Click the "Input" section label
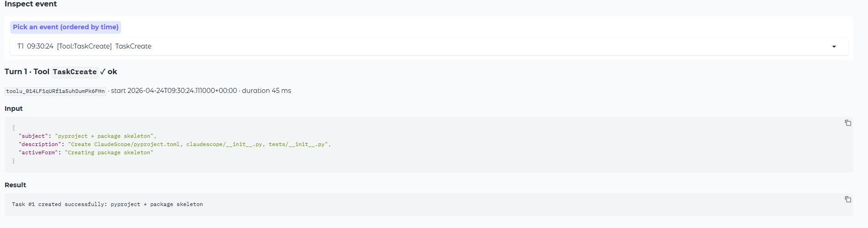The image size is (868, 228). point(14,109)
